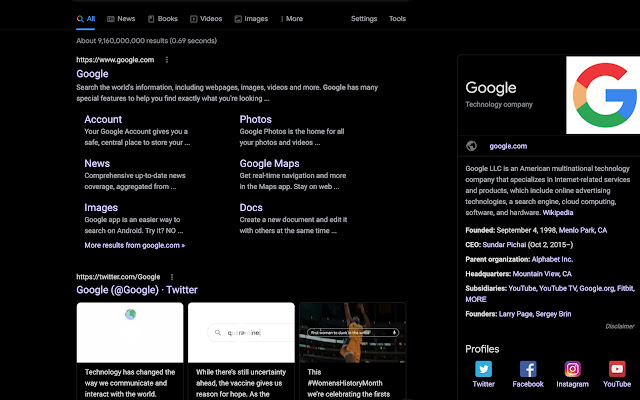The height and width of the screenshot is (400, 640).
Task: Open the tweet card with globe image
Action: [x=130, y=351]
